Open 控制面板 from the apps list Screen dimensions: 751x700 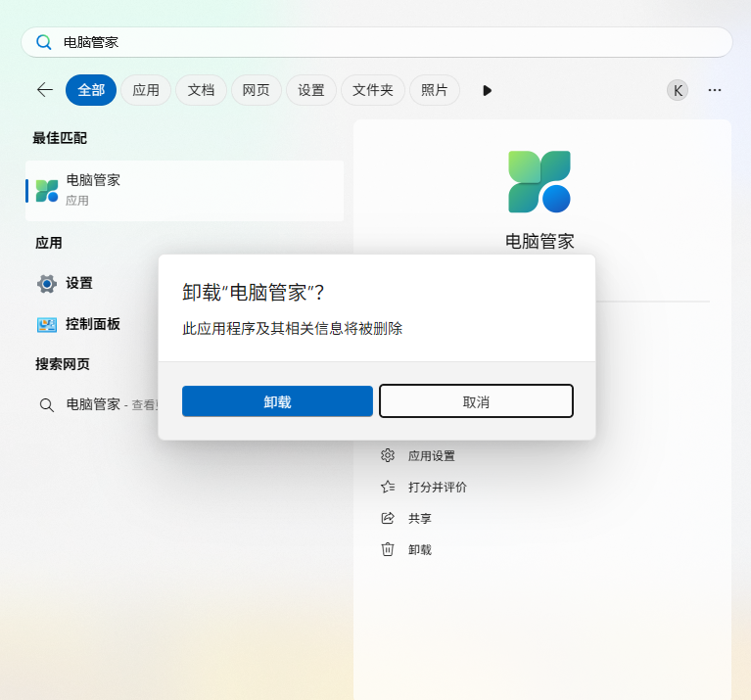click(x=93, y=324)
